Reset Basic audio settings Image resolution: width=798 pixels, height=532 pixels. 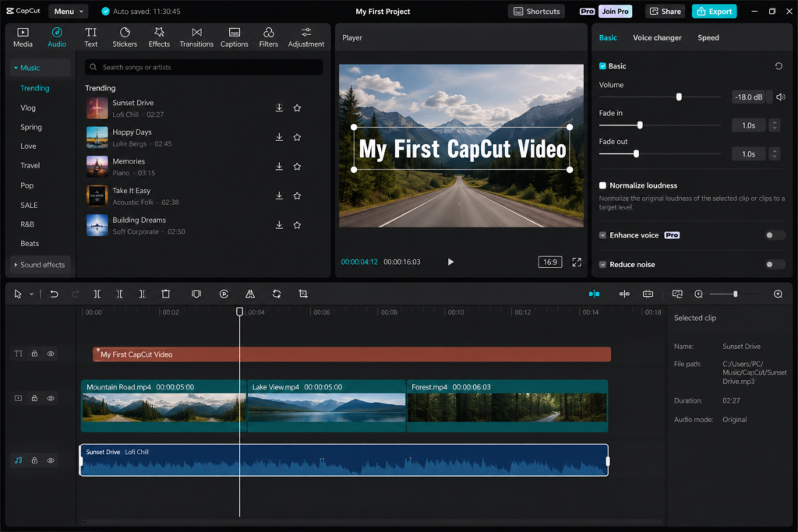(779, 66)
